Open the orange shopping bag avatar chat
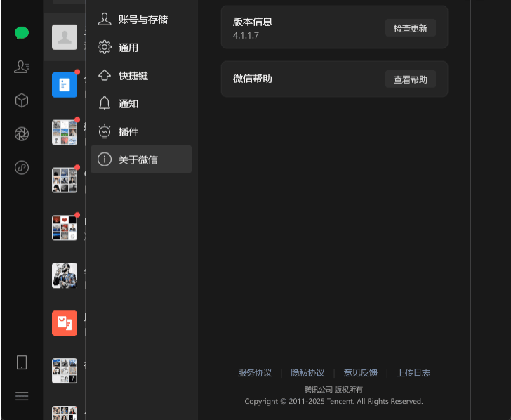The width and height of the screenshot is (511, 420). [65, 323]
